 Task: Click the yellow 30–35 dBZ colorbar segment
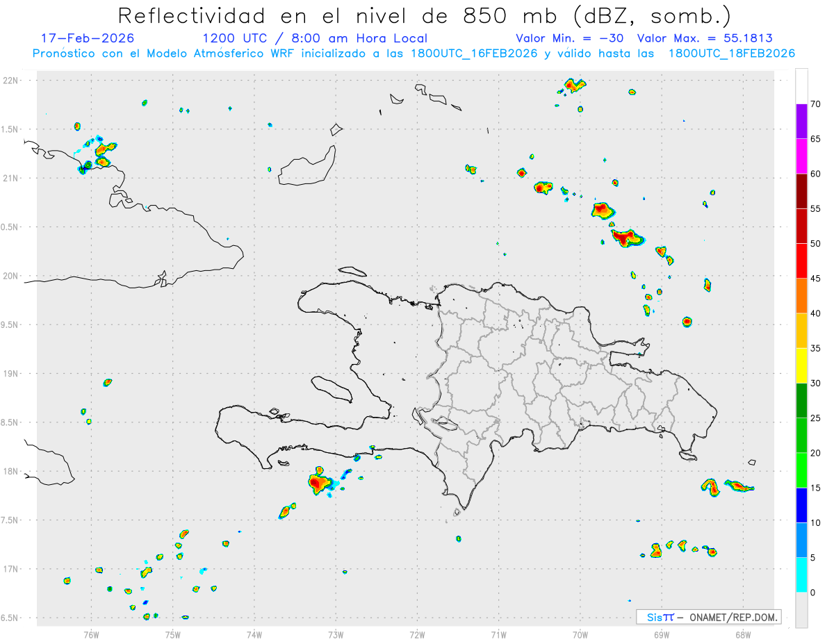pos(801,365)
